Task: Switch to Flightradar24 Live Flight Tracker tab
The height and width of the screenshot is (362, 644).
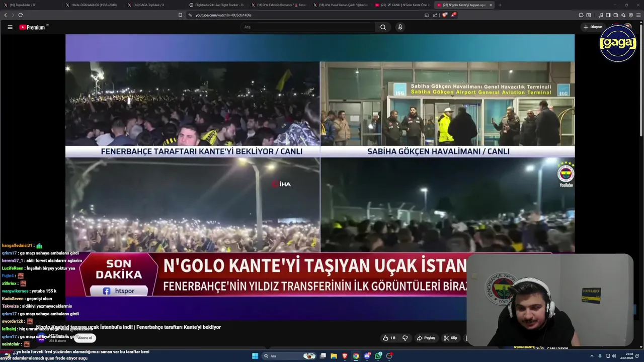Action: coord(217,5)
